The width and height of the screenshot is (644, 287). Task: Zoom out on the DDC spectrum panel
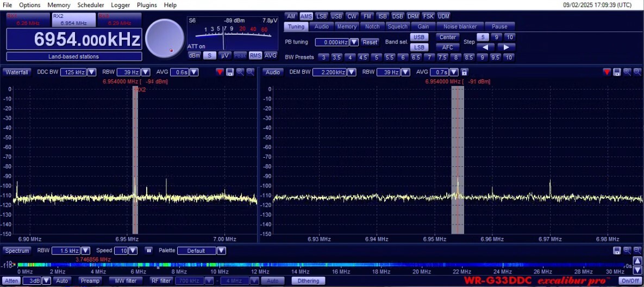tap(250, 72)
